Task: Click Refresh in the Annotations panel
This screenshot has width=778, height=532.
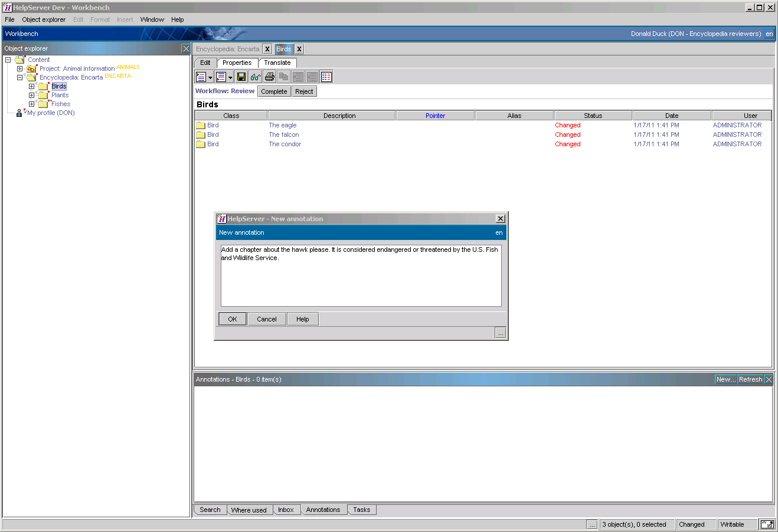Action: (x=751, y=379)
